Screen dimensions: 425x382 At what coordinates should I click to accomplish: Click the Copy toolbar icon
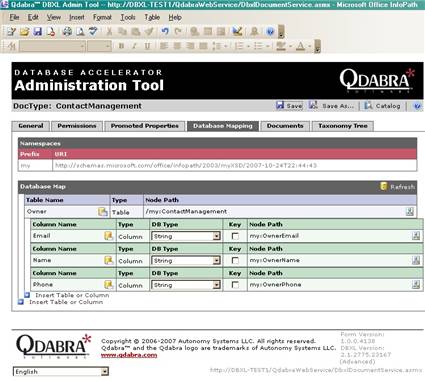pos(122,32)
